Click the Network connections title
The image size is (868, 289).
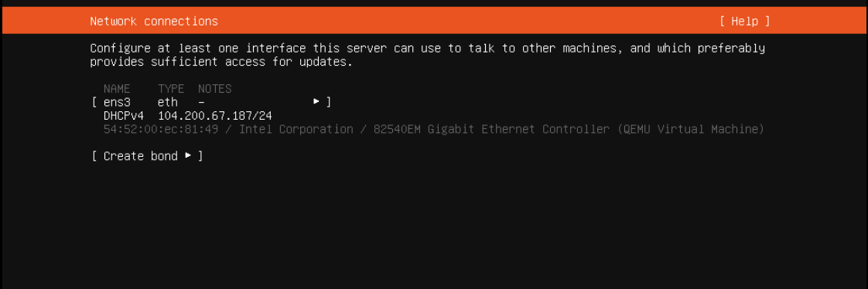(154, 22)
